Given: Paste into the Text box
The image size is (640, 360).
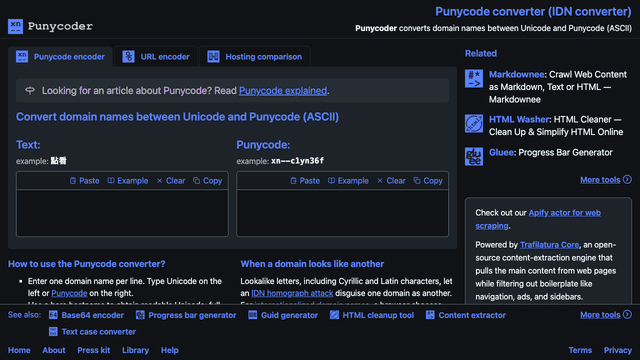Looking at the screenshot, I should tap(84, 181).
